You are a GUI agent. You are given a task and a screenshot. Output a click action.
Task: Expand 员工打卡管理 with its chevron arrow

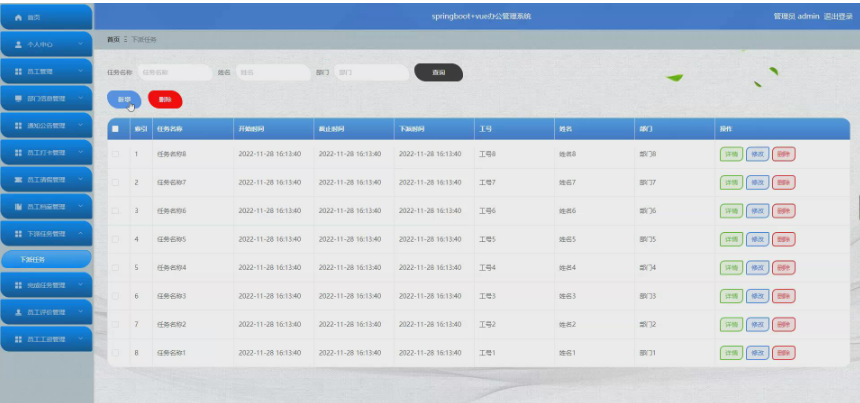tap(81, 152)
